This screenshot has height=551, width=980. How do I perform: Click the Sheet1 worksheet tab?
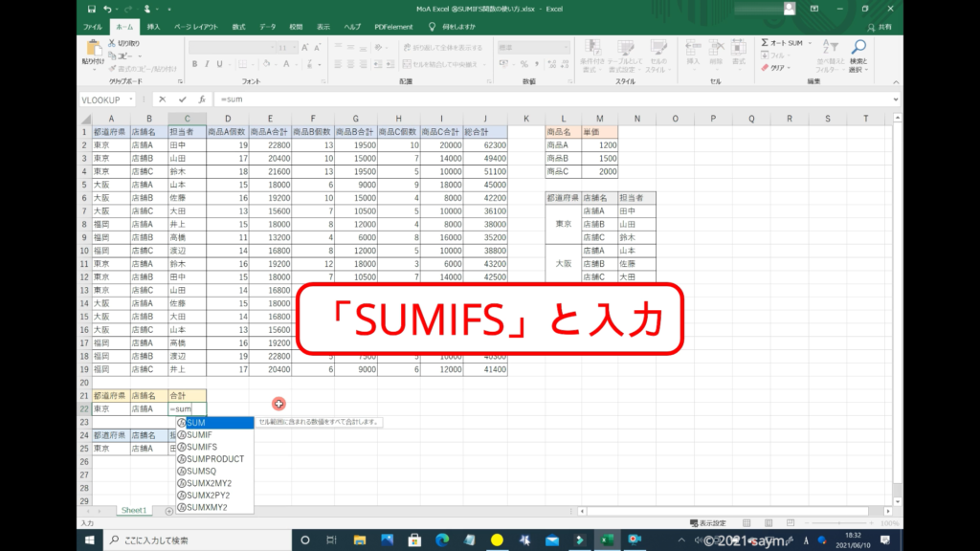[133, 510]
